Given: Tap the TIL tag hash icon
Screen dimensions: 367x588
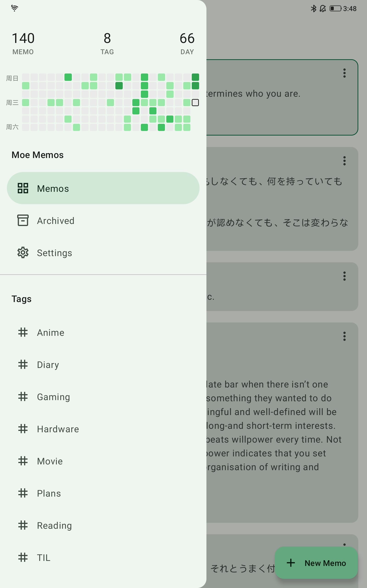Looking at the screenshot, I should [23, 557].
